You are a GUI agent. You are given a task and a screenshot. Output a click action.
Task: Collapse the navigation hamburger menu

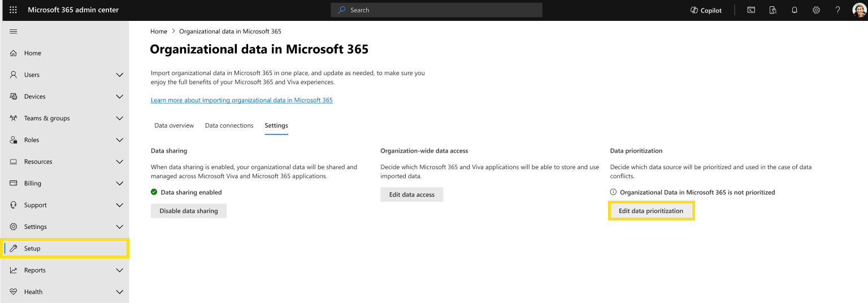click(x=14, y=31)
